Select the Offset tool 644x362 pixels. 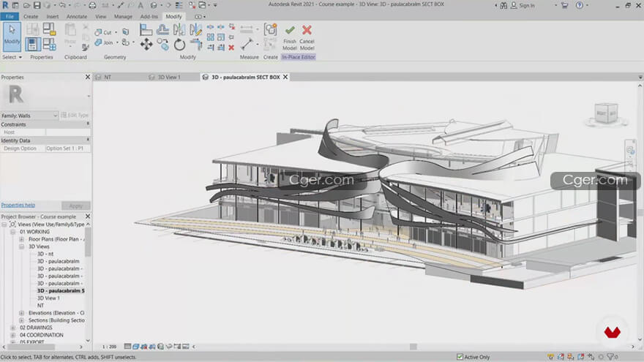162,29
